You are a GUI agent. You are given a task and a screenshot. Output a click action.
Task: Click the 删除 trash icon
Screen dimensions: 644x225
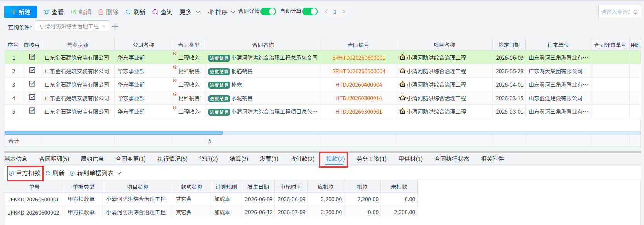pos(101,12)
